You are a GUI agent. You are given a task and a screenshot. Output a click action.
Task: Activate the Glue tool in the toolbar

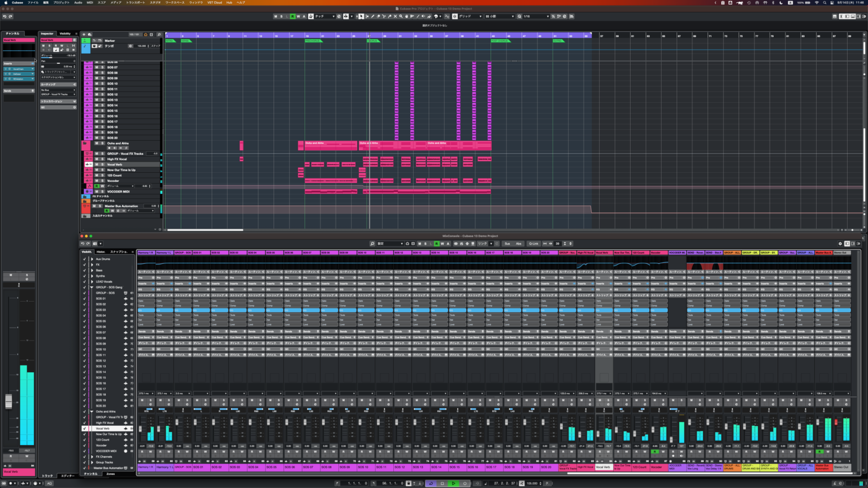pyautogui.click(x=390, y=17)
